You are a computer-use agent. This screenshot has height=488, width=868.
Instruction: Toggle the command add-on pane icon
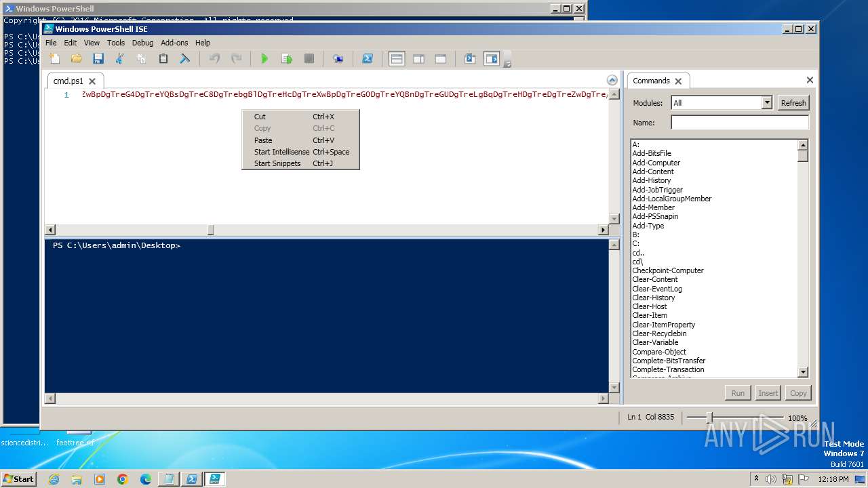492,59
